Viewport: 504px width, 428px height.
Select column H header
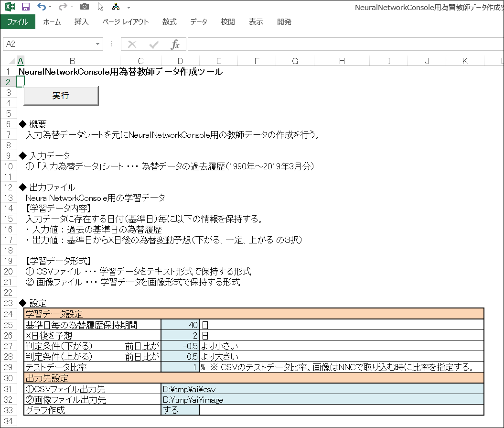pyautogui.click(x=342, y=61)
